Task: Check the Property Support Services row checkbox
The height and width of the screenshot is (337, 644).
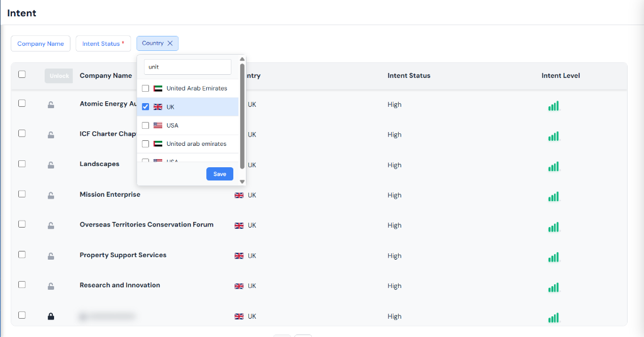Action: (x=22, y=255)
